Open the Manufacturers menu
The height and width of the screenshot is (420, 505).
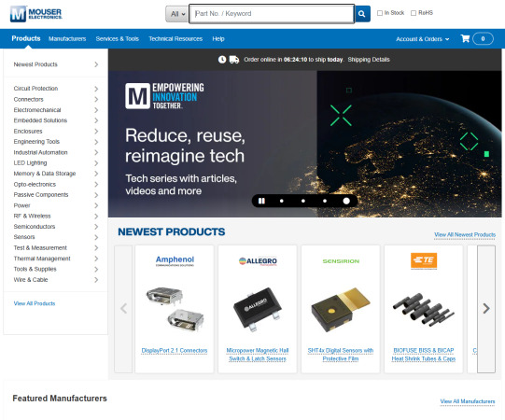67,39
